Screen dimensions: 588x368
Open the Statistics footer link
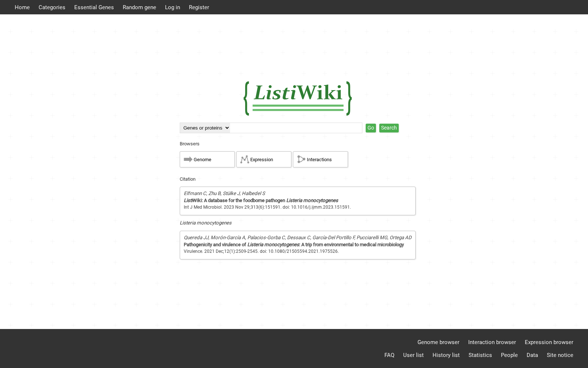(480, 355)
